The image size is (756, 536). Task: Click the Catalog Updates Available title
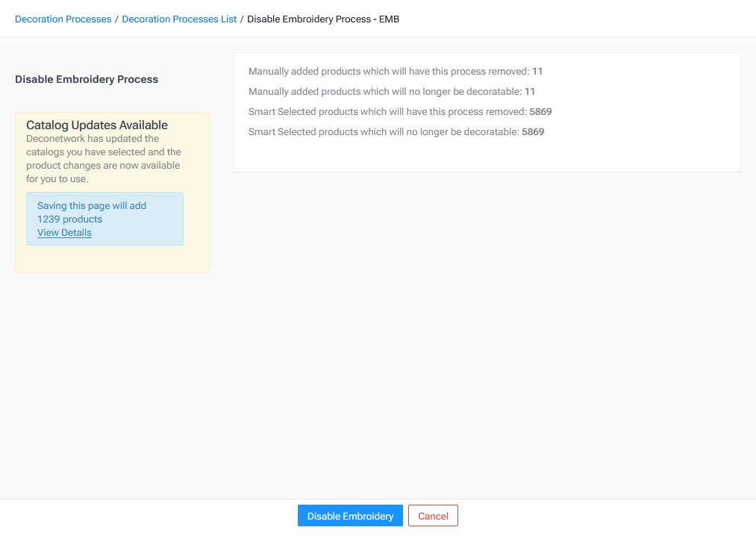click(x=97, y=125)
